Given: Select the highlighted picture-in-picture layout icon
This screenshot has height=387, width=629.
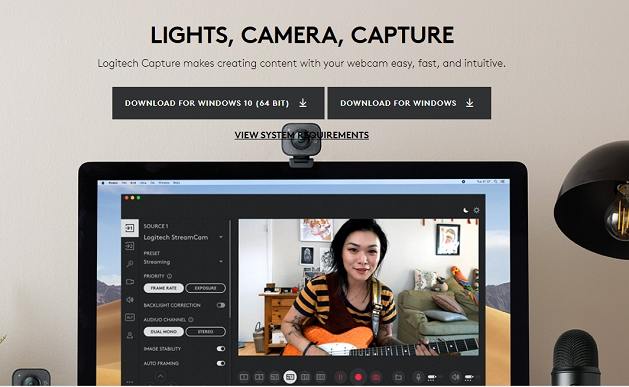Looking at the screenshot, I should point(290,377).
